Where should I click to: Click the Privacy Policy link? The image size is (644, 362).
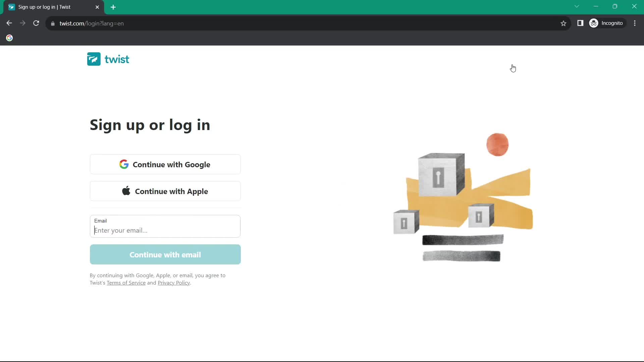pyautogui.click(x=173, y=283)
